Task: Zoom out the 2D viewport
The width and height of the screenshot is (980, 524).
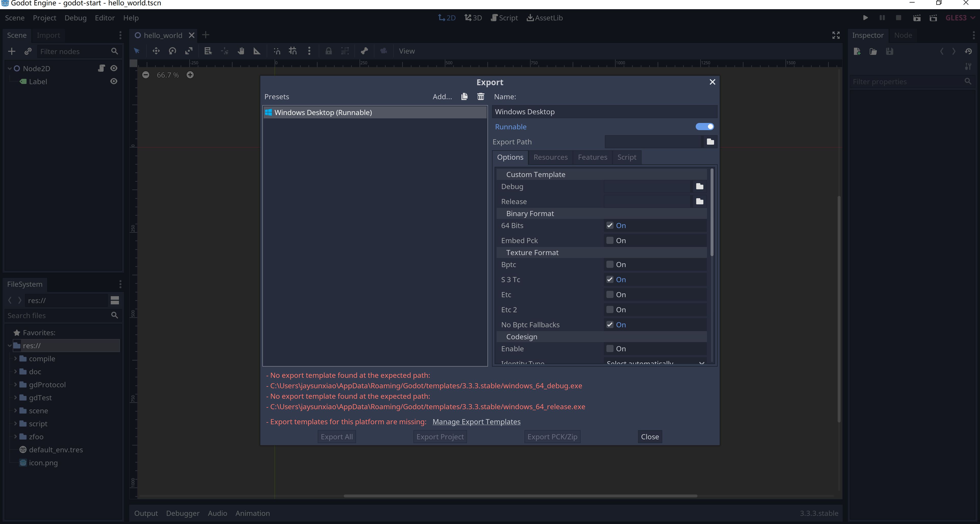Action: tap(146, 75)
